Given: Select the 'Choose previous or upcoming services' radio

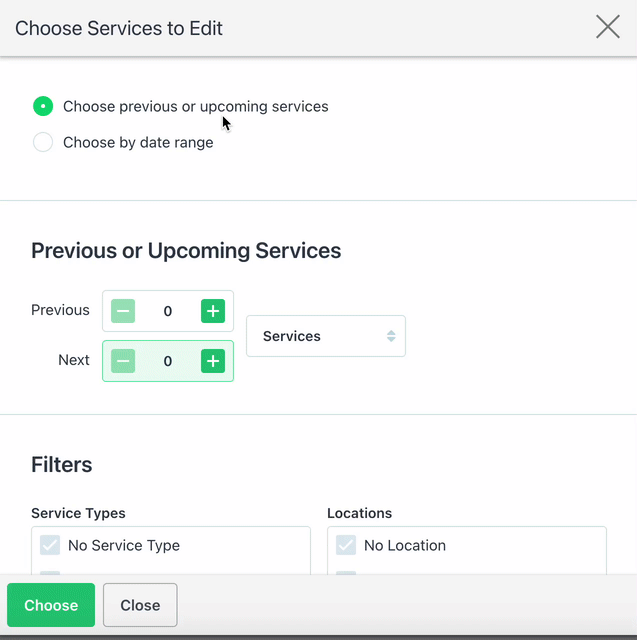Looking at the screenshot, I should point(43,106).
